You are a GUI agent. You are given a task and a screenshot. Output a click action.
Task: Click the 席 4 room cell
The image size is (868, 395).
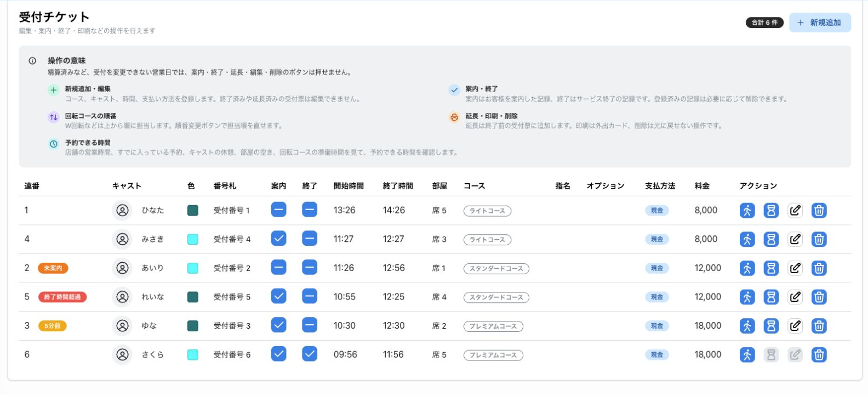439,297
